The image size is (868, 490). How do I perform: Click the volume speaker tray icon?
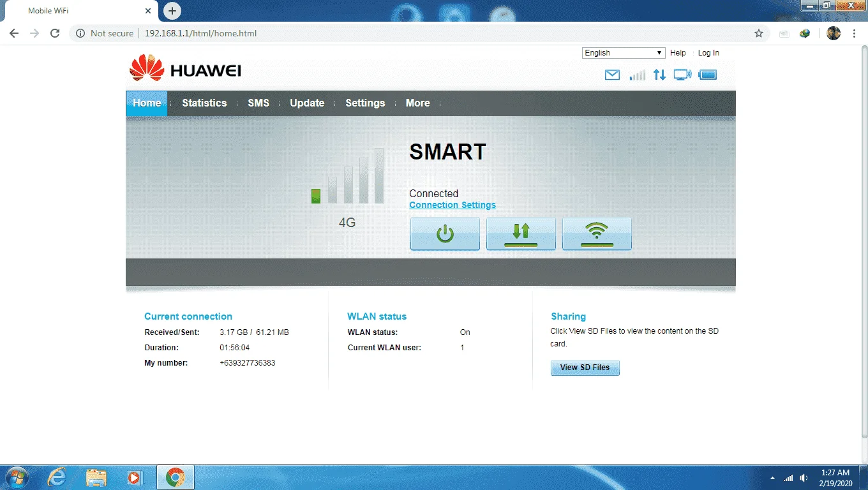point(804,478)
